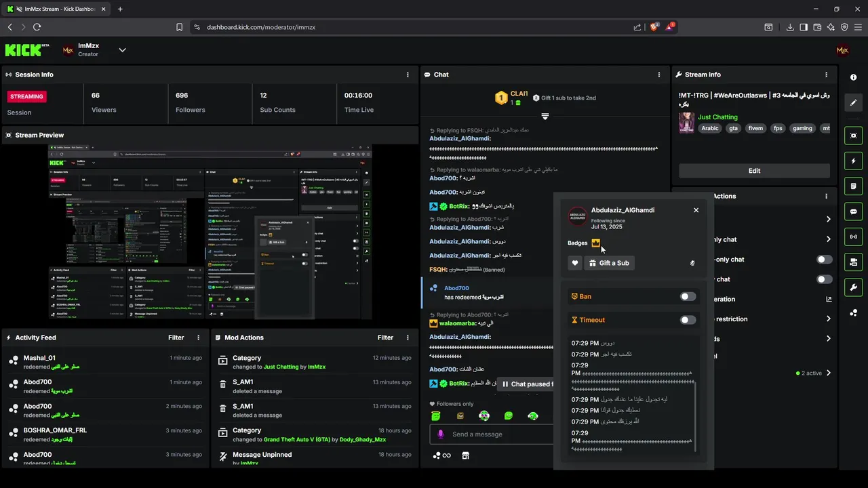Viewport: 868px width, 488px height.
Task: Close the Abdulaziz_AlGhamdi user card
Action: coord(696,210)
